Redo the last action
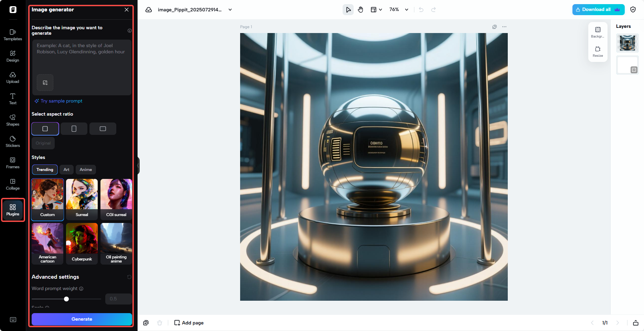 tap(433, 10)
